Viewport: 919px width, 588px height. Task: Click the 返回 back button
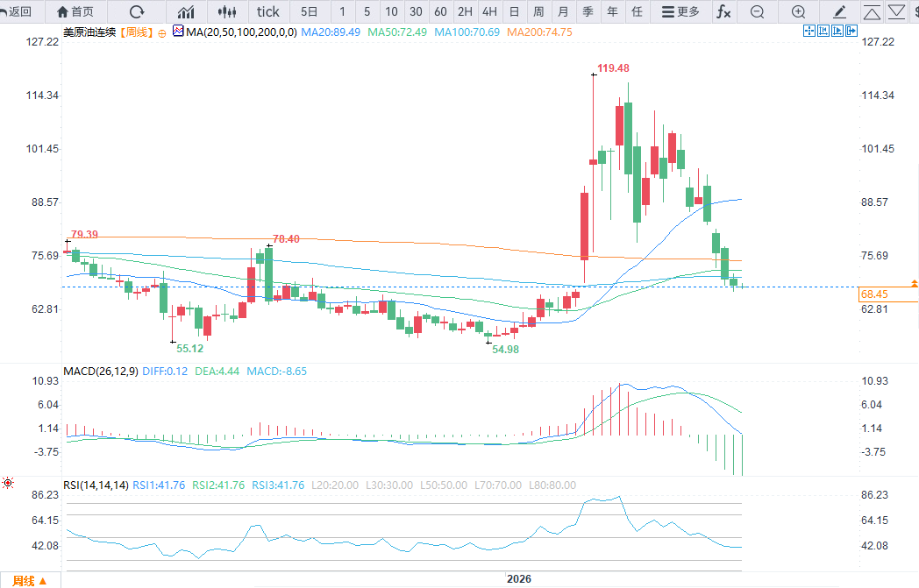click(x=17, y=11)
